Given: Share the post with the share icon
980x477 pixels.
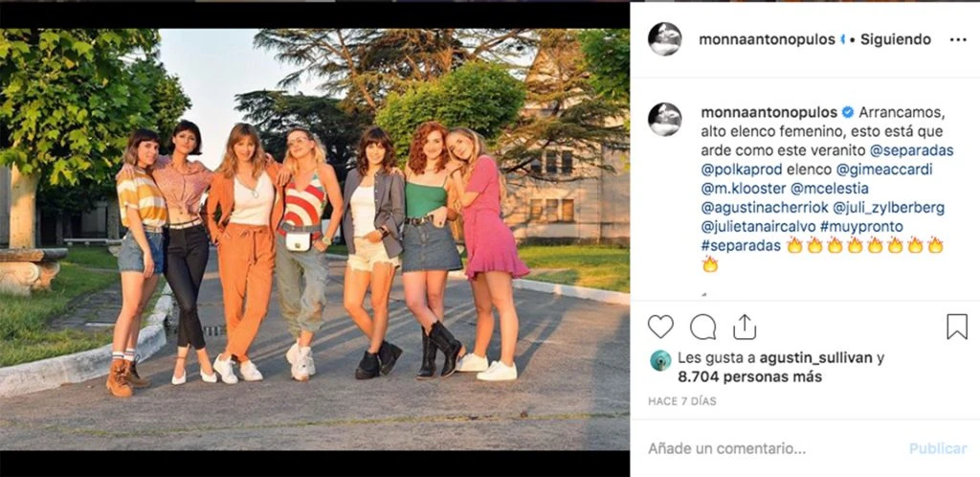Looking at the screenshot, I should pyautogui.click(x=745, y=327).
